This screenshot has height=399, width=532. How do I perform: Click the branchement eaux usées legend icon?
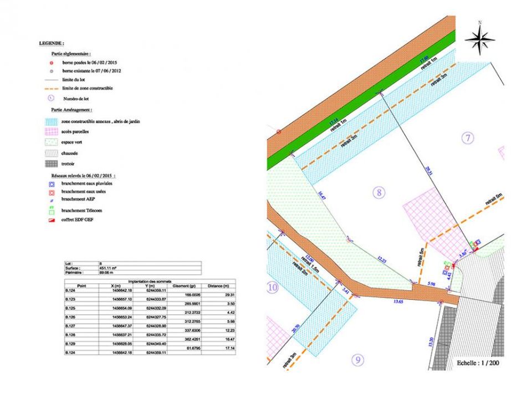(x=52, y=193)
